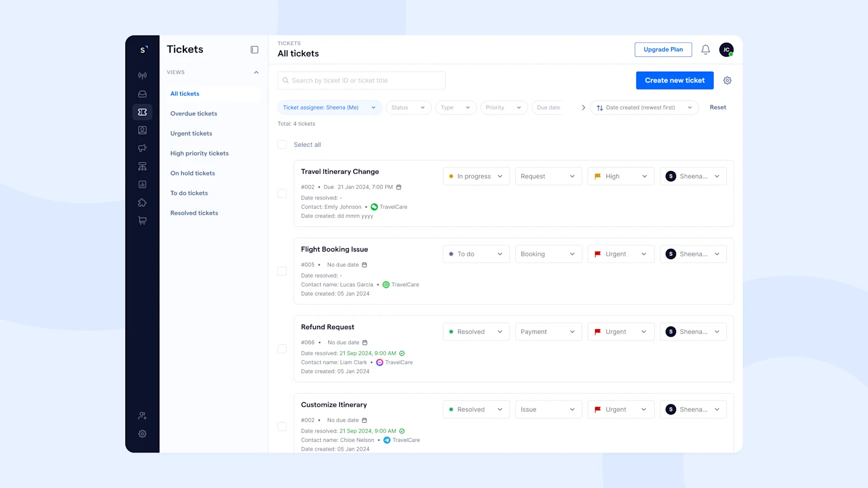Open the Integrations puzzle icon

pos(142,202)
